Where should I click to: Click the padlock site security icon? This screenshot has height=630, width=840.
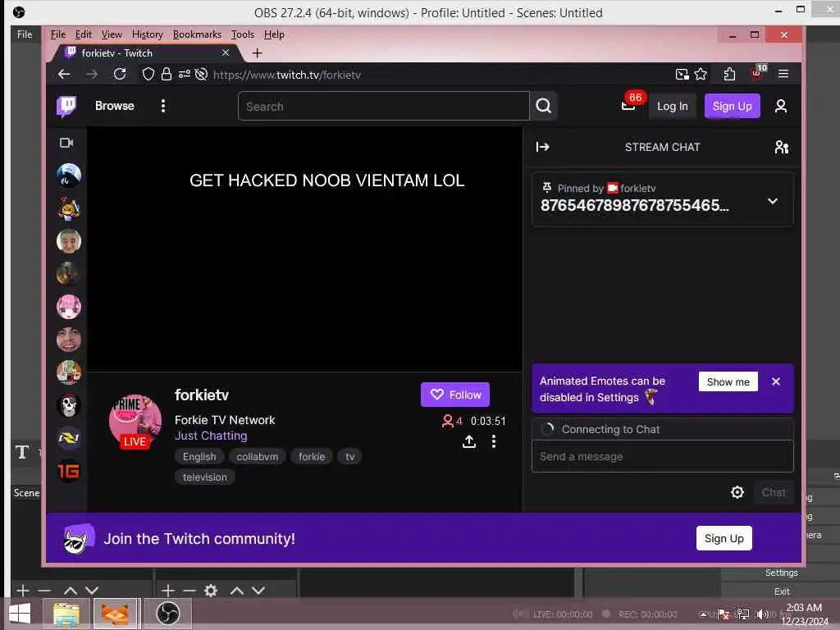coord(167,75)
